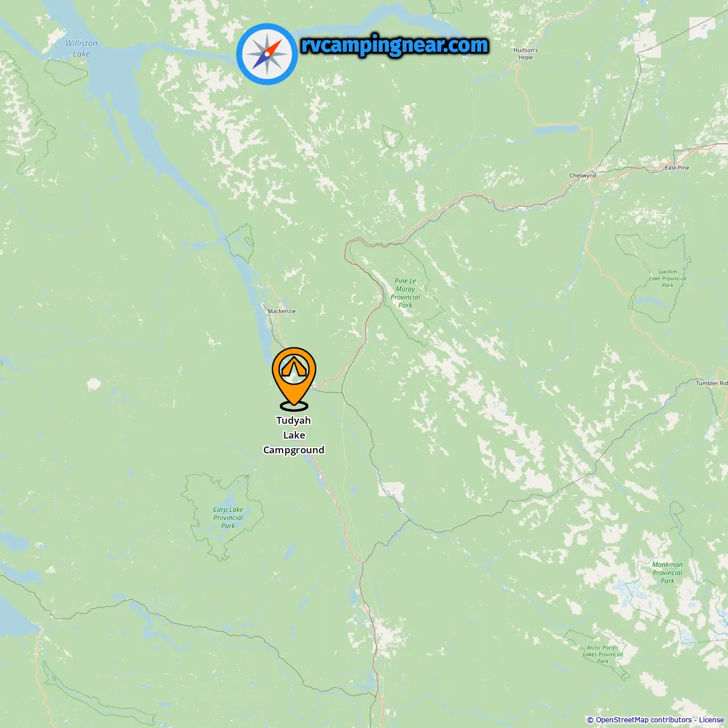
Task: Click the orange campground tent marker
Action: (x=293, y=377)
